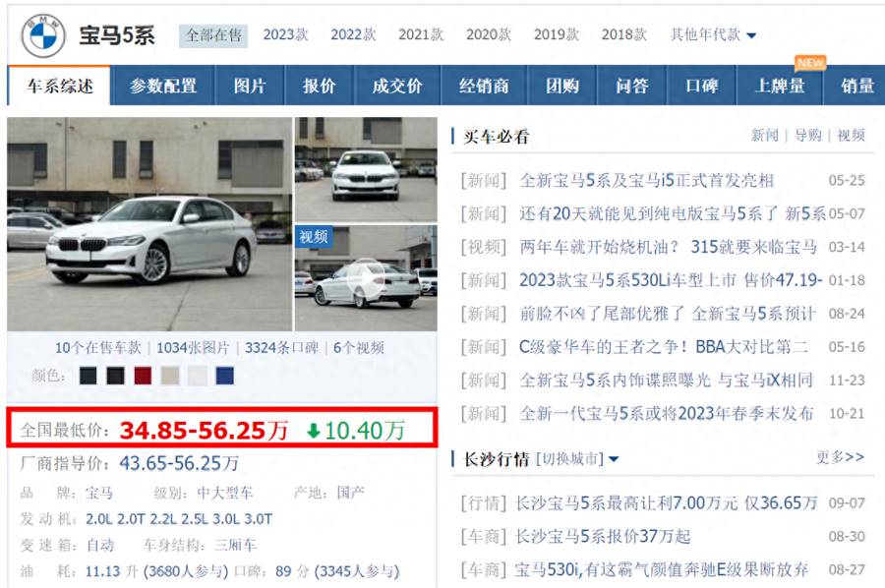This screenshot has height=588, width=885.
Task: Open the 11.13 fuel consumption value
Action: [103, 571]
